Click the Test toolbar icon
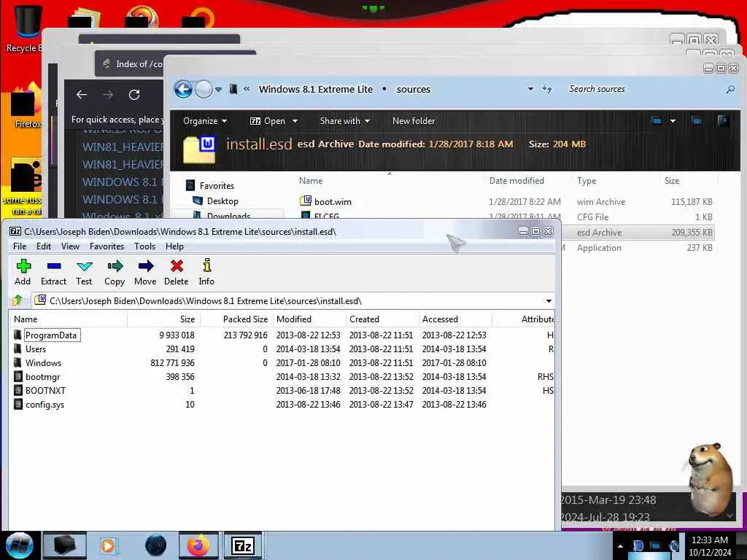 [x=84, y=272]
